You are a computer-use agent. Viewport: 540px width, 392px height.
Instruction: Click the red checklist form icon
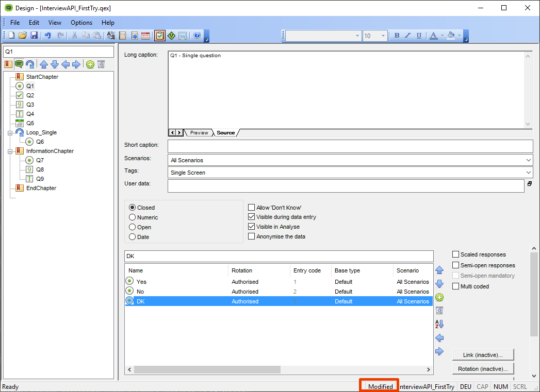[x=145, y=36]
